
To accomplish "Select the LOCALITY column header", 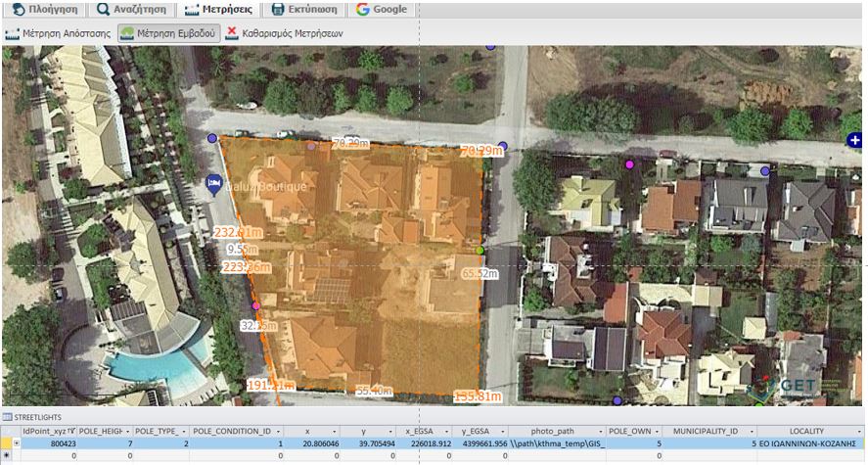I will (x=810, y=432).
